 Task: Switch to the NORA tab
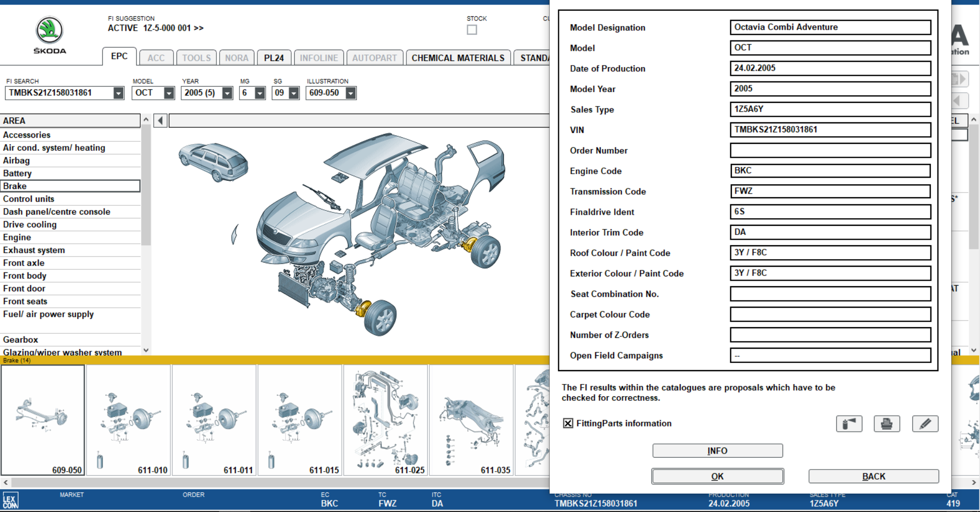[236, 58]
